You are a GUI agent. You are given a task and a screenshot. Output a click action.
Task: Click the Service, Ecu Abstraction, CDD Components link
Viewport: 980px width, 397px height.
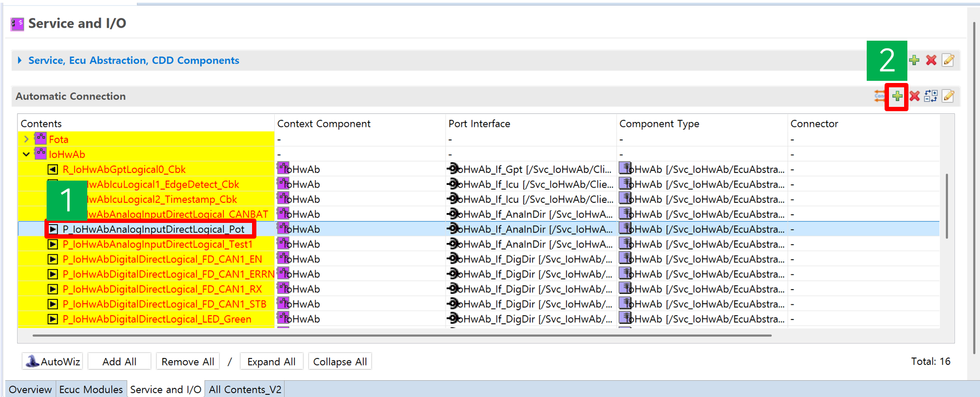click(133, 60)
